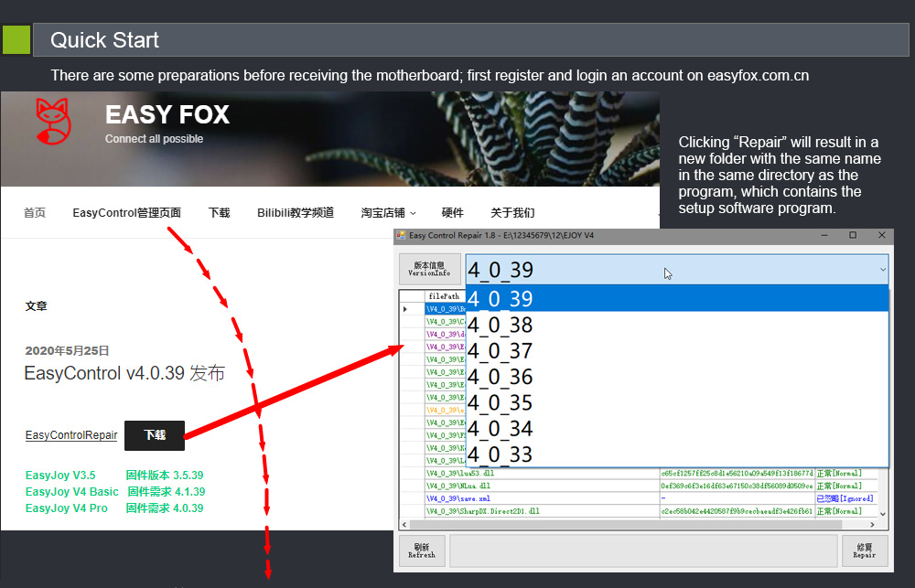
Task: Go to the 首页 home menu item
Action: pyautogui.click(x=35, y=213)
